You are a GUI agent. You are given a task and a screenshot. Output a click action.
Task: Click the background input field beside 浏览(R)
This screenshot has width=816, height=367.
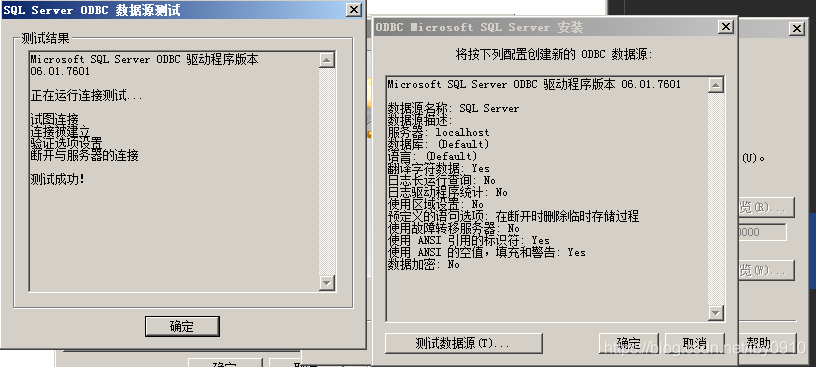(762, 232)
